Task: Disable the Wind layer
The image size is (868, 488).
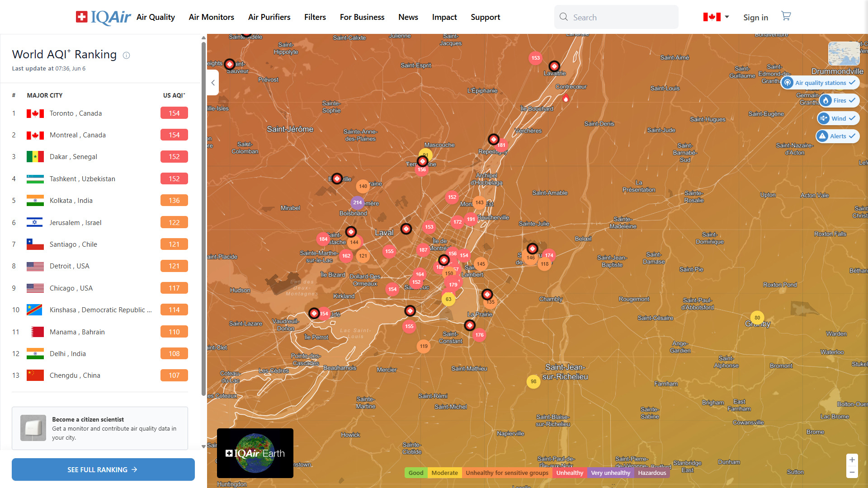Action: (x=838, y=118)
